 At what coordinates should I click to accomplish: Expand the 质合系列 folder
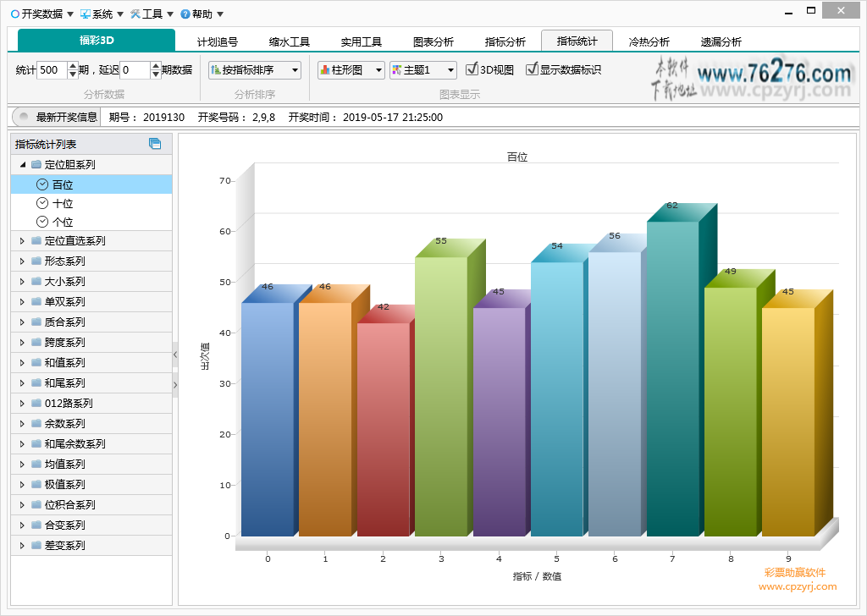pos(22,322)
